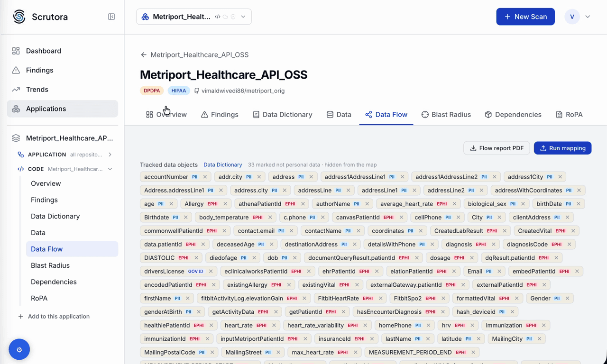Remove the heart_rate_variability tag

(x=365, y=326)
